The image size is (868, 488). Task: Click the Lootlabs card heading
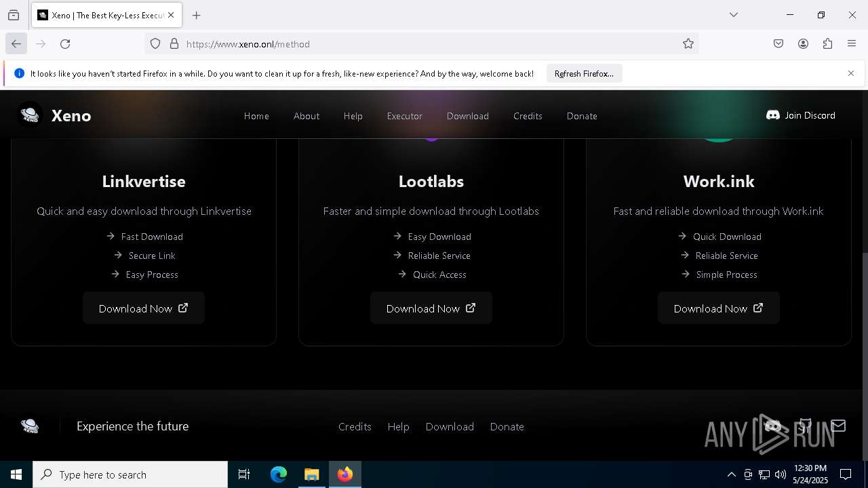coord(431,181)
